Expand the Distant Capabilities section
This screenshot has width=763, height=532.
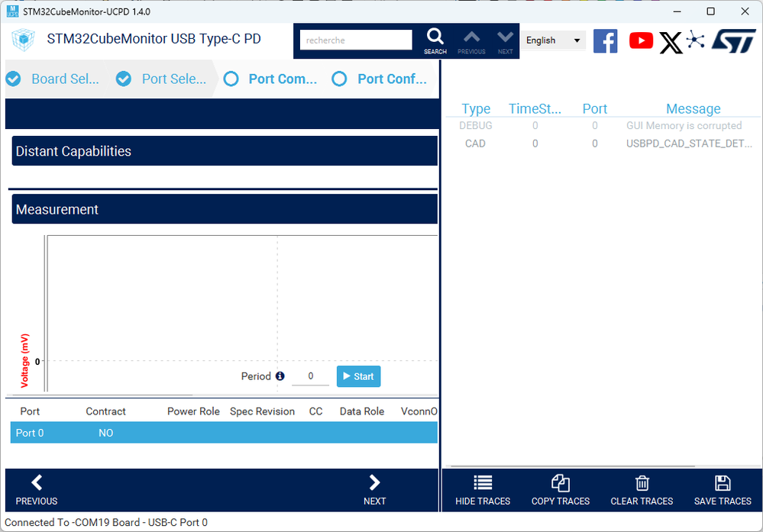(x=225, y=151)
